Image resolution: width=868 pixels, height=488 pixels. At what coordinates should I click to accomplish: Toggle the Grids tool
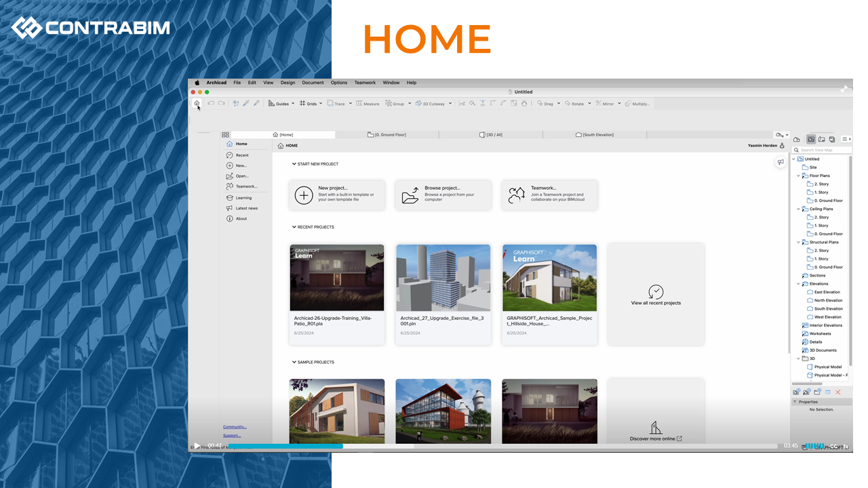tap(308, 104)
